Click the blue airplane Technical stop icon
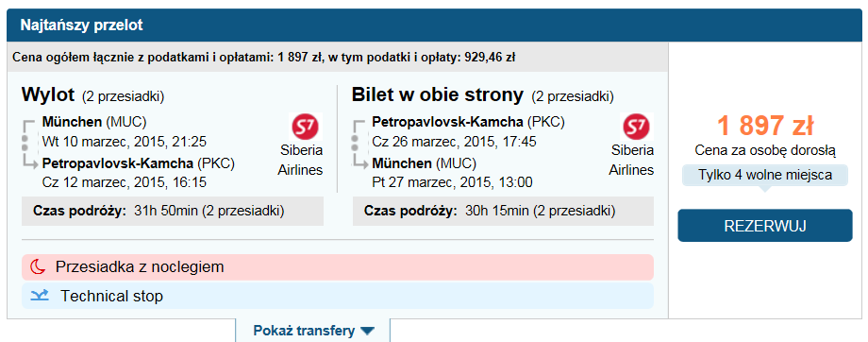The width and height of the screenshot is (868, 342). (40, 296)
